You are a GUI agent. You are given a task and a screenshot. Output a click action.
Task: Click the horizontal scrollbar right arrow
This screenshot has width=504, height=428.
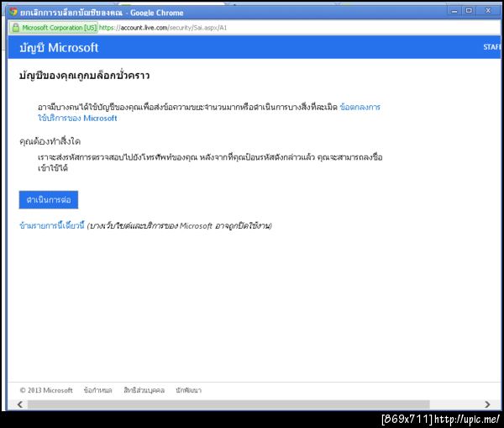pos(487,404)
